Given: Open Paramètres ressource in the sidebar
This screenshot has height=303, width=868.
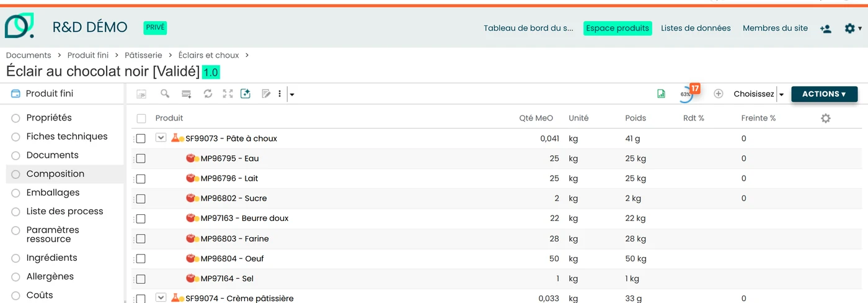Looking at the screenshot, I should 53,234.
